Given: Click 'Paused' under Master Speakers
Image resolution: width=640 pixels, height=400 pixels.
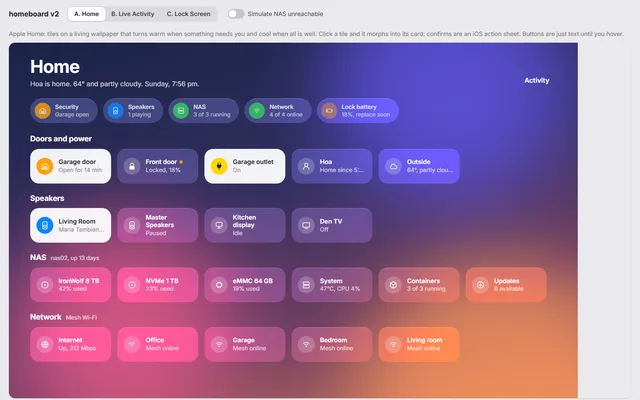Looking at the screenshot, I should [x=156, y=233].
